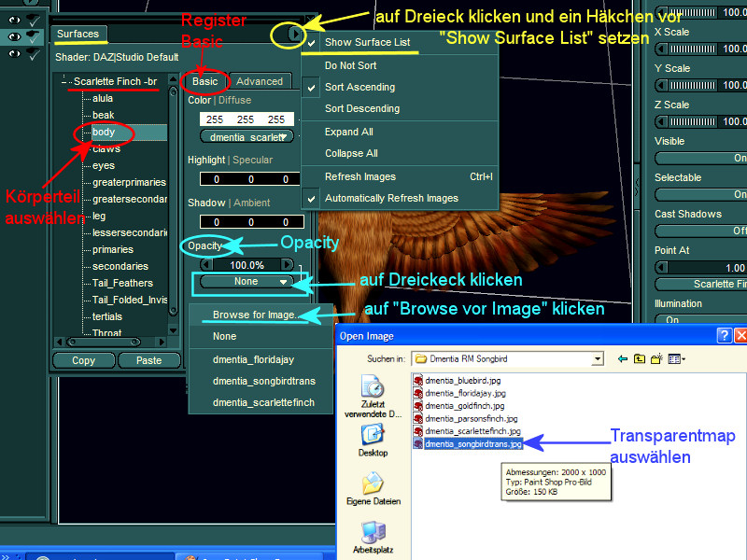This screenshot has width=747, height=560.
Task: Toggle the third row eye visibility icon
Action: [14, 53]
